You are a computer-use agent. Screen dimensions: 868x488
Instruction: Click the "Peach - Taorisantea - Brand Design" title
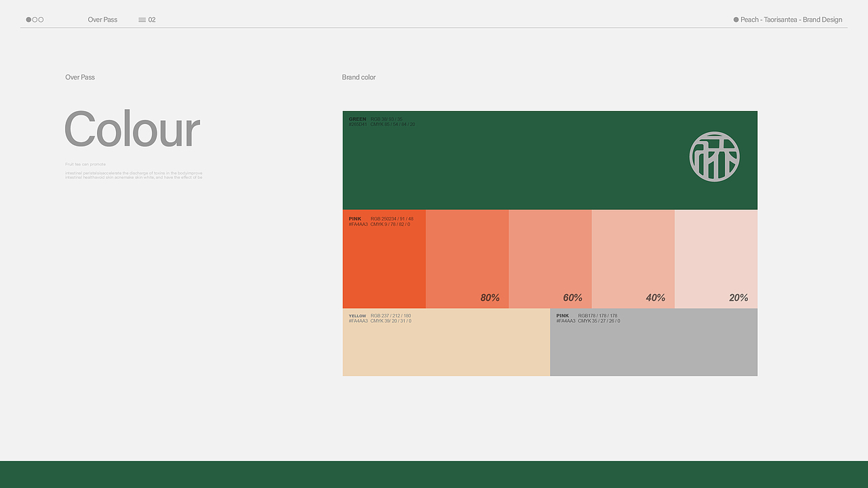[791, 20]
